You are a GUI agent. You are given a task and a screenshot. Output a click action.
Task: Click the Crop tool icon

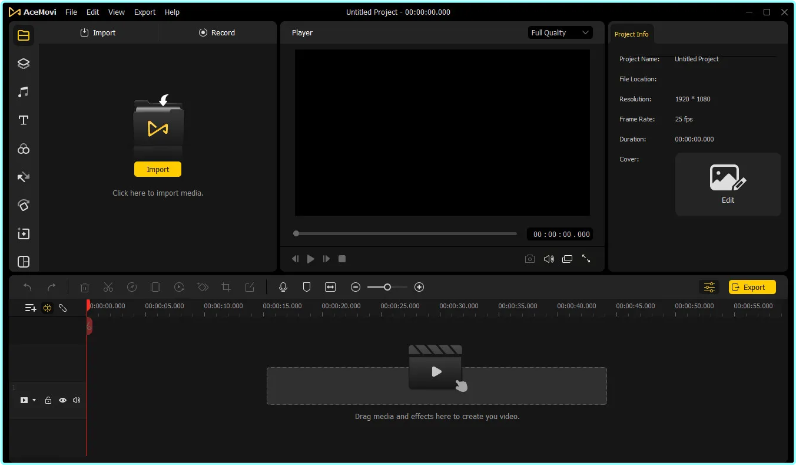point(226,287)
